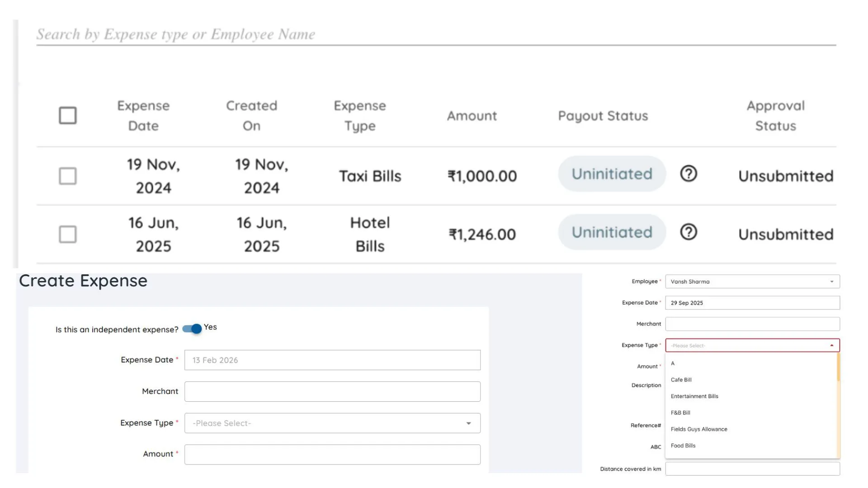Expand the Employee Vansh Sharma dropdown
The image size is (868, 488).
752,282
